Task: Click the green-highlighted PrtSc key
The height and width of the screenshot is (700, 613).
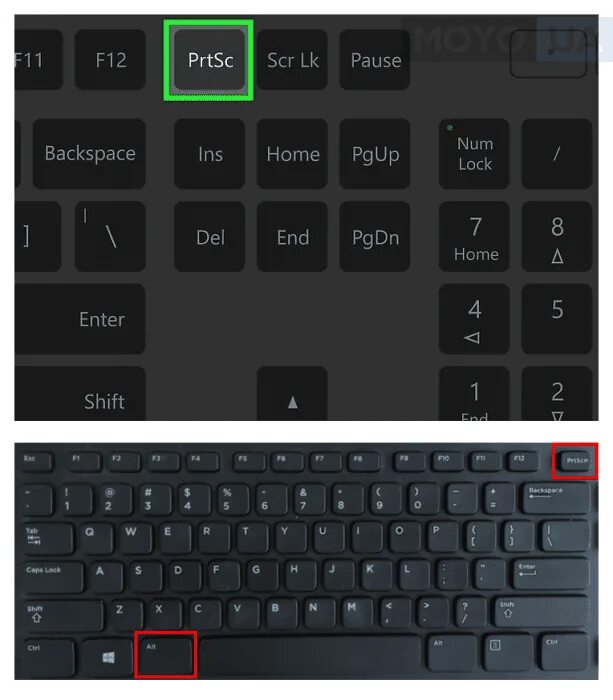Action: 209,60
